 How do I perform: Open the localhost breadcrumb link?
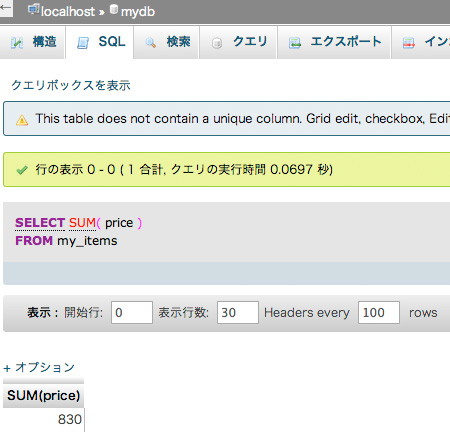pos(68,12)
